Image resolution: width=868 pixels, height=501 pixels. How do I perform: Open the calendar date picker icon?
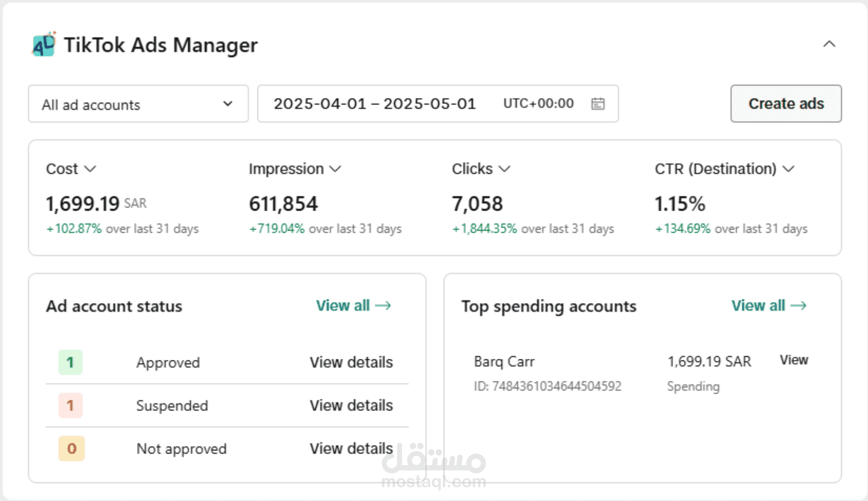click(598, 104)
